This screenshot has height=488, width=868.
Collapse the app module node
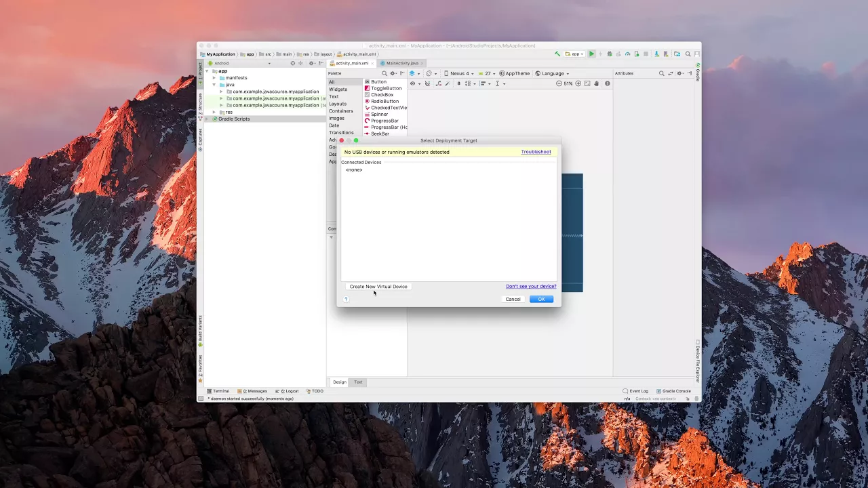[x=208, y=71]
